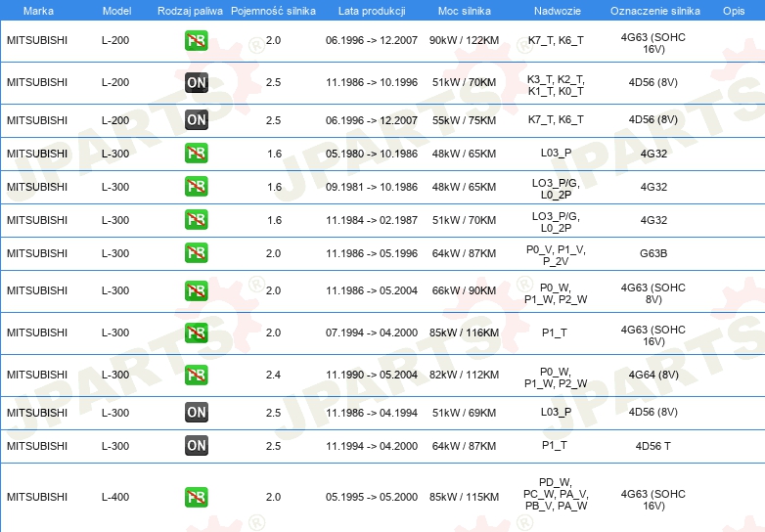
Task: Select the petrol icon for L-300 G63B row
Action: click(x=196, y=253)
